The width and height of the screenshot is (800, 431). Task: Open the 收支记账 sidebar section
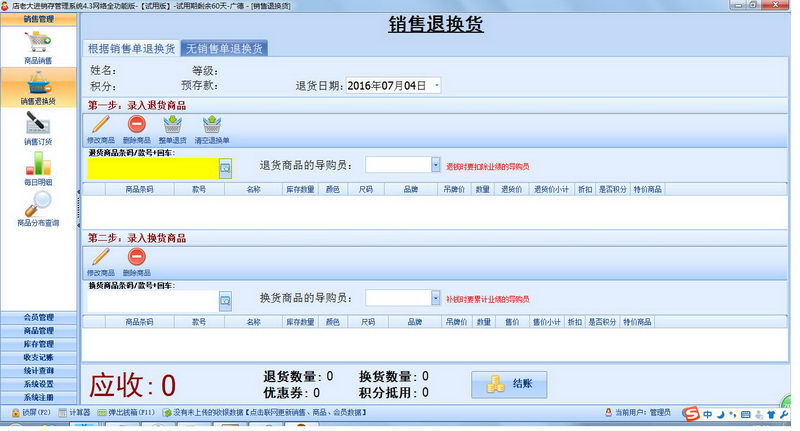[38, 357]
